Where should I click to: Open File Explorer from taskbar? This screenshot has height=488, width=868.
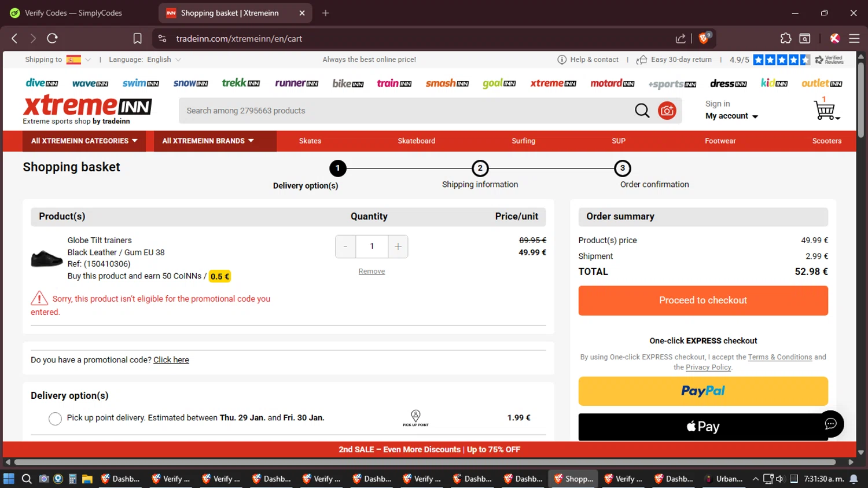87,479
